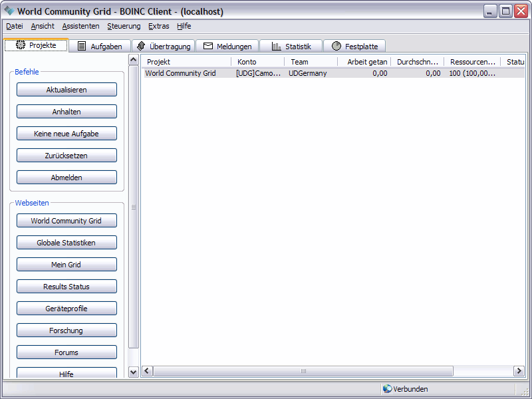
Task: Click the arrows icon on Übertragung tab
Action: pos(141,46)
